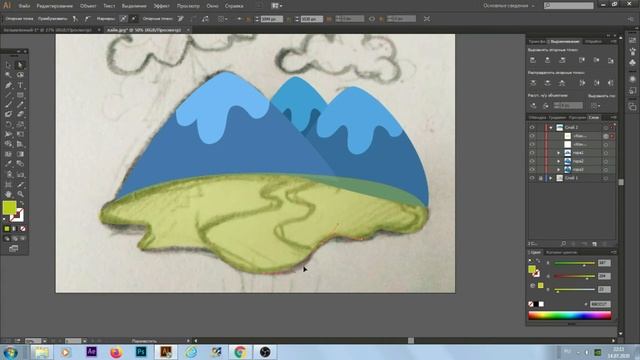This screenshot has height=360, width=640.
Task: Select the black arrow Selection tool
Action: pos(9,65)
